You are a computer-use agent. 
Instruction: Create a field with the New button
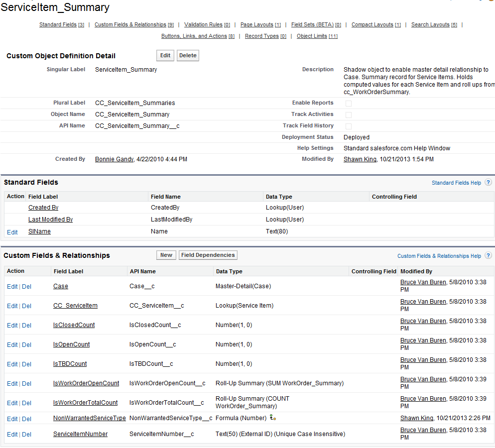point(166,254)
